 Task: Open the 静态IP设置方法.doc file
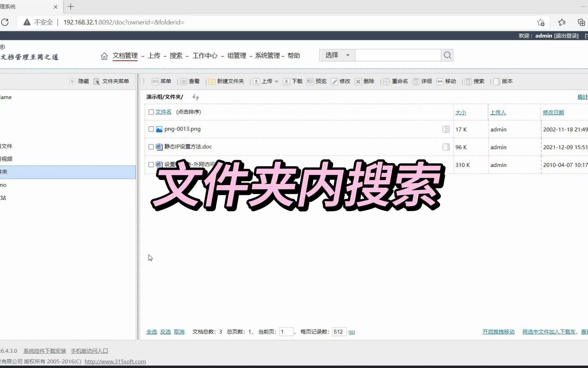pos(188,147)
